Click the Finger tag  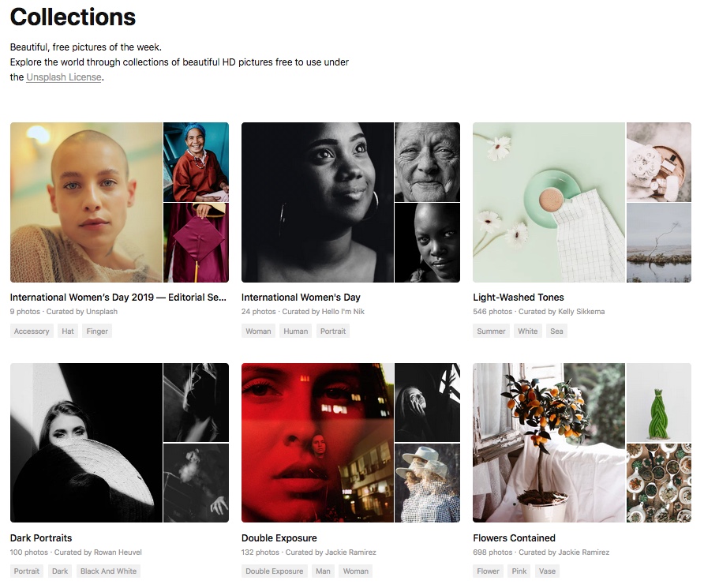point(97,331)
